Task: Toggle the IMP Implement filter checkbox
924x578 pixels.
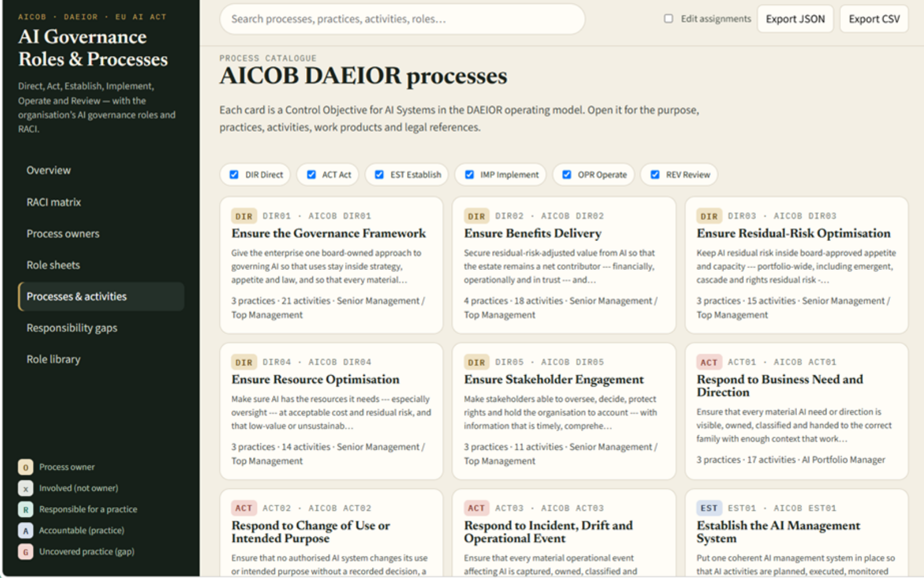Action: click(470, 175)
